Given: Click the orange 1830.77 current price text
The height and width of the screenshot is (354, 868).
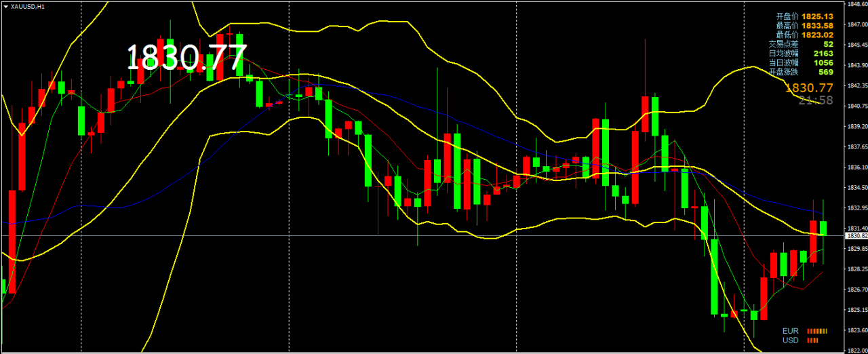Looking at the screenshot, I should pyautogui.click(x=809, y=87).
